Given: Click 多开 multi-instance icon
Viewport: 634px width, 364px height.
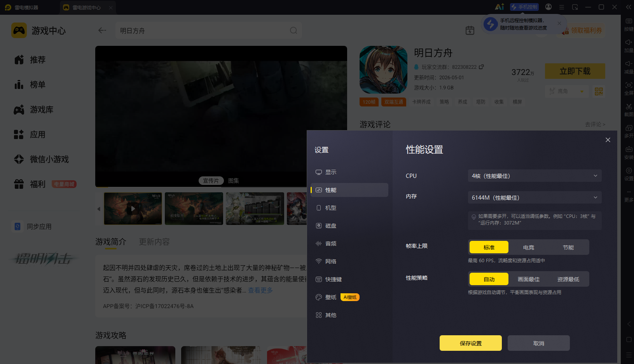Looking at the screenshot, I should point(629,131).
